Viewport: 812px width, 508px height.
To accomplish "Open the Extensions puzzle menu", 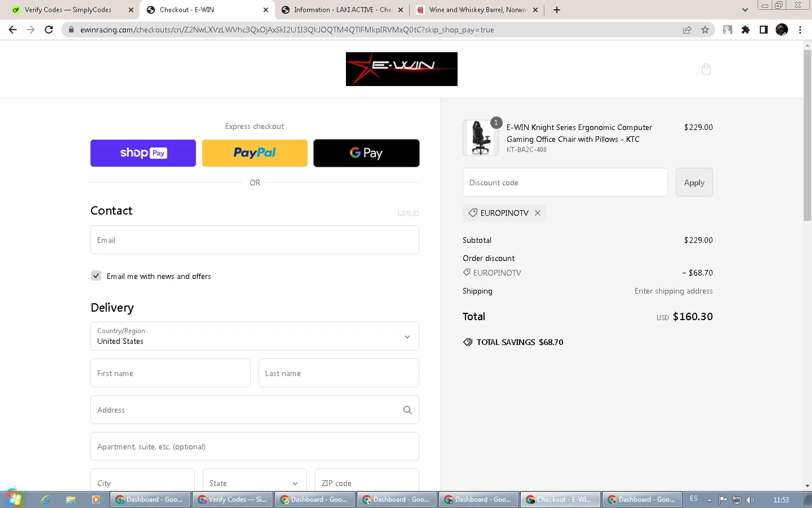I will [745, 30].
